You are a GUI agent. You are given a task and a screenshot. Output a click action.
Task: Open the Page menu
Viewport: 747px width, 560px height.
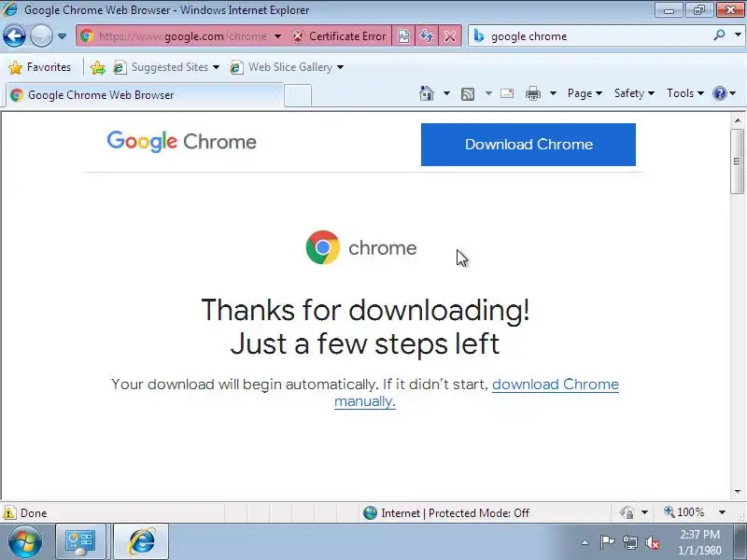[x=585, y=93]
